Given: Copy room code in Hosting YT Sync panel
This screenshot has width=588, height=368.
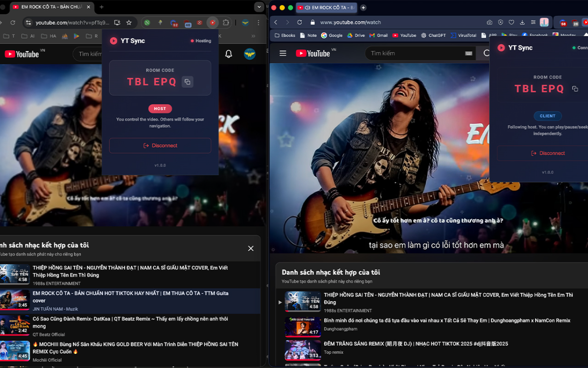Looking at the screenshot, I should pyautogui.click(x=187, y=82).
